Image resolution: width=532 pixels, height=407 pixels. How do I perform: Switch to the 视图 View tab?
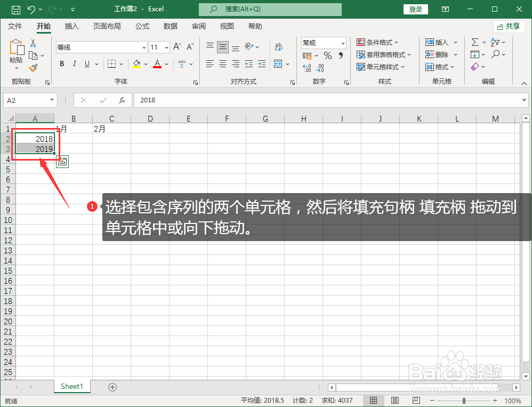(x=227, y=27)
